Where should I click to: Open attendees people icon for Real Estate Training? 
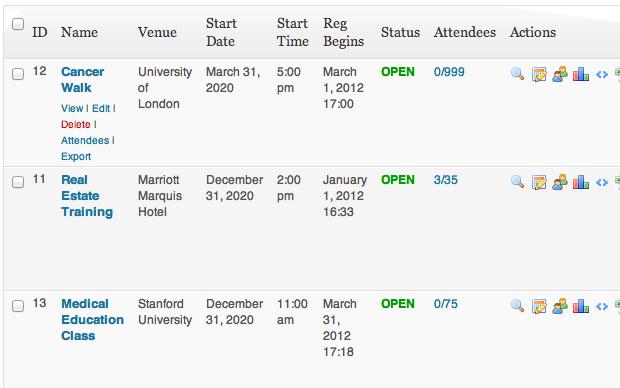tap(560, 182)
